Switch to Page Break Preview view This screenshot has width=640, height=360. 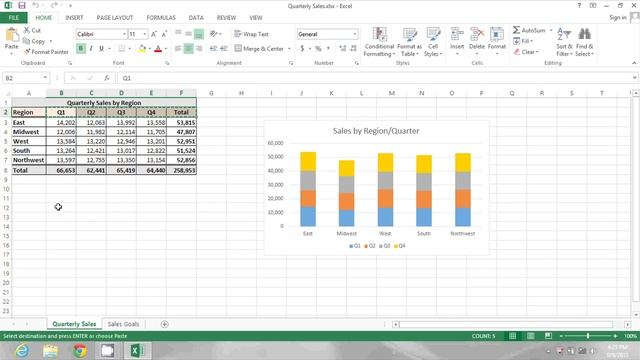pyautogui.click(x=548, y=336)
